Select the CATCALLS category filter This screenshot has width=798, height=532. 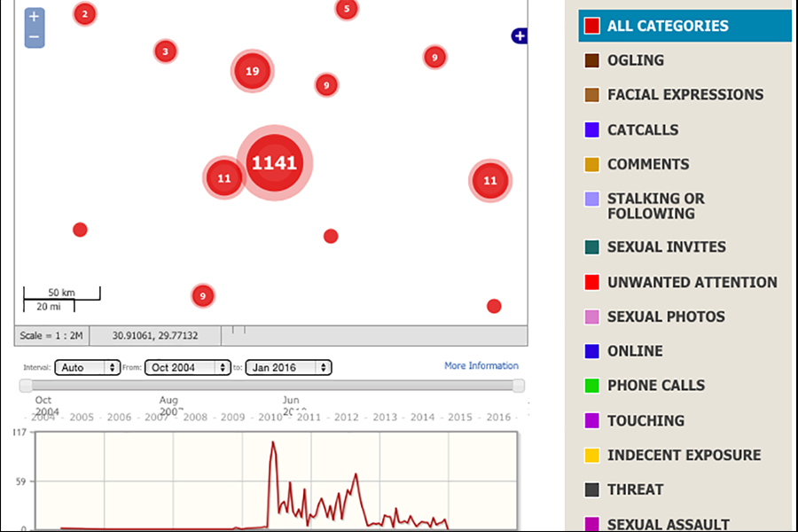pos(642,129)
